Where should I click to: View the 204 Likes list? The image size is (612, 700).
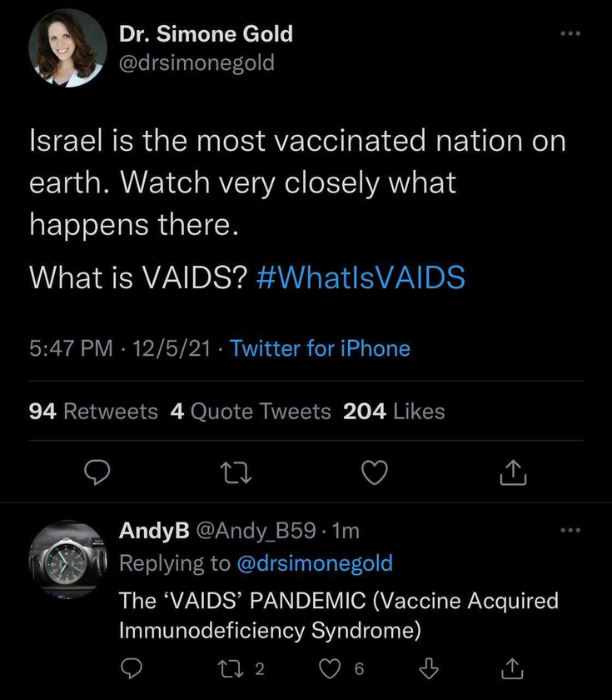[x=394, y=411]
